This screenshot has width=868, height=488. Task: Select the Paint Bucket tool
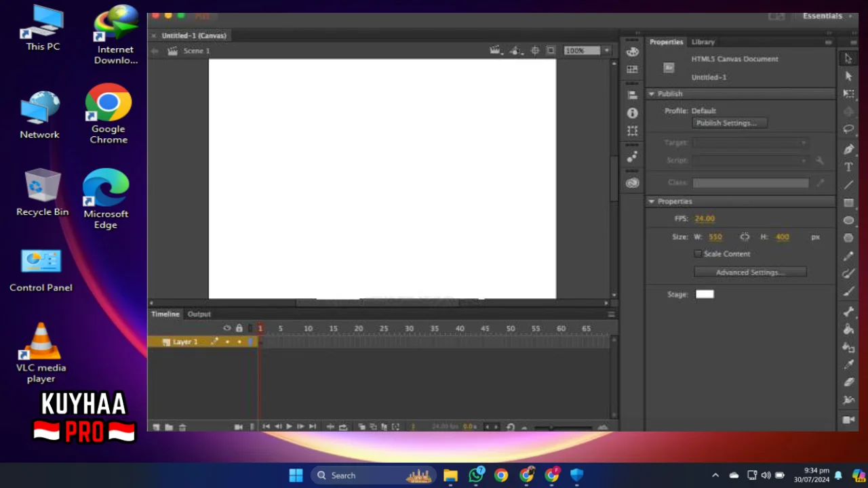(848, 329)
